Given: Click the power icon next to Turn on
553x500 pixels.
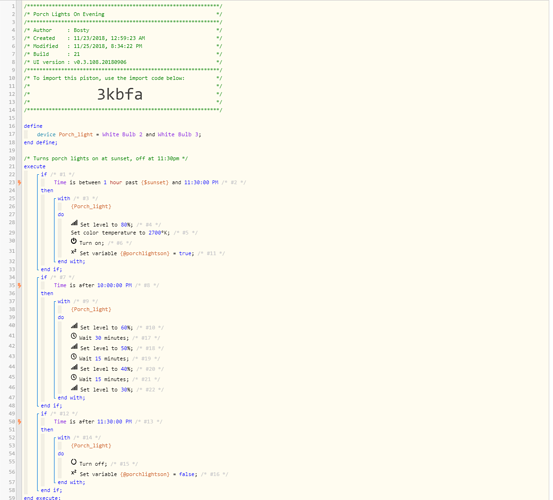Looking at the screenshot, I should tap(74, 241).
